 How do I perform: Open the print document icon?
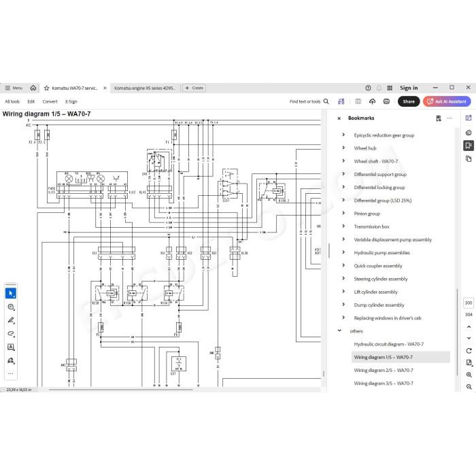click(386, 101)
